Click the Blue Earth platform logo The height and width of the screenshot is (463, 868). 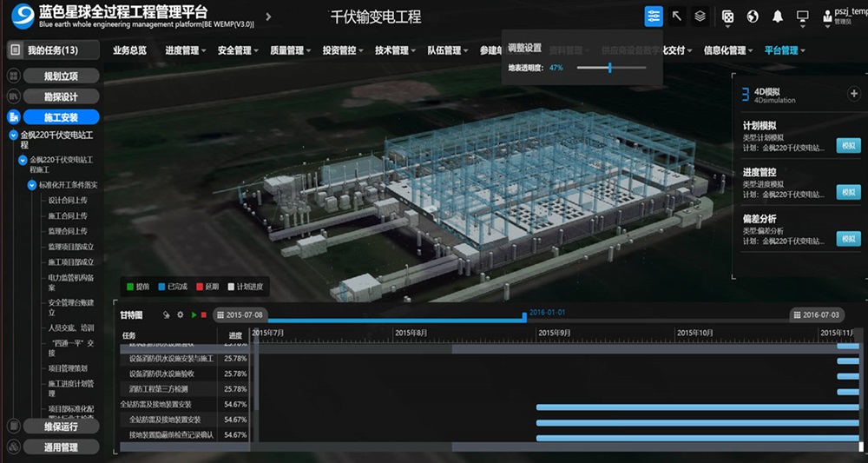(23, 16)
